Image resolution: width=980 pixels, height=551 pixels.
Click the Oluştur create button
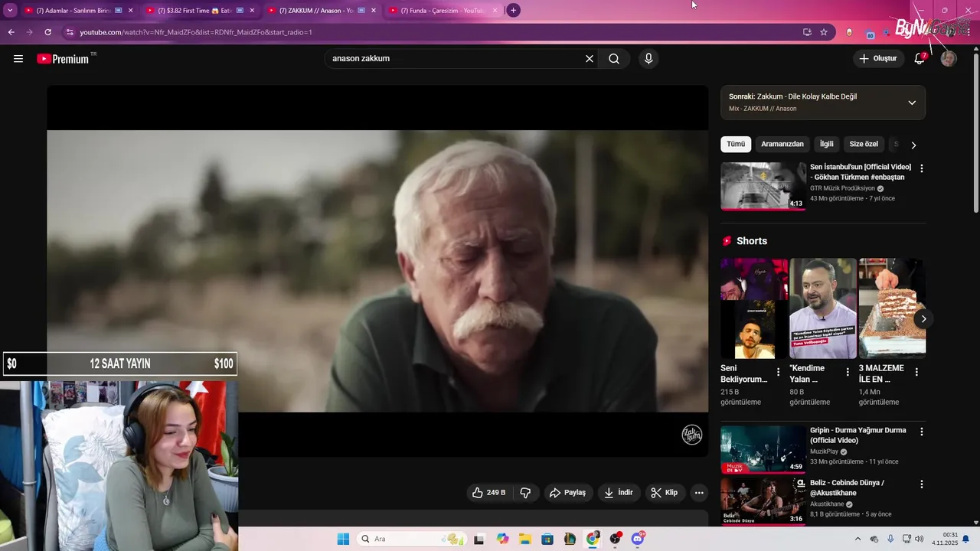(878, 59)
